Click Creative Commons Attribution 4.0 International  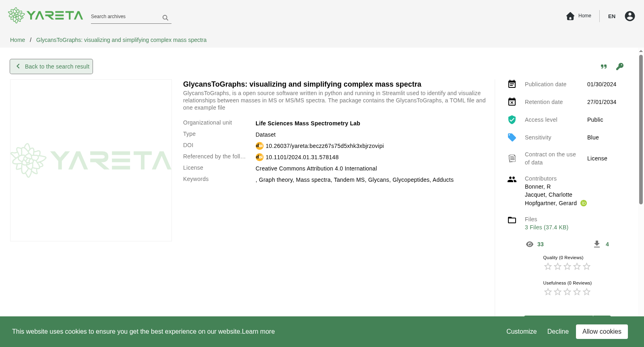(316, 168)
